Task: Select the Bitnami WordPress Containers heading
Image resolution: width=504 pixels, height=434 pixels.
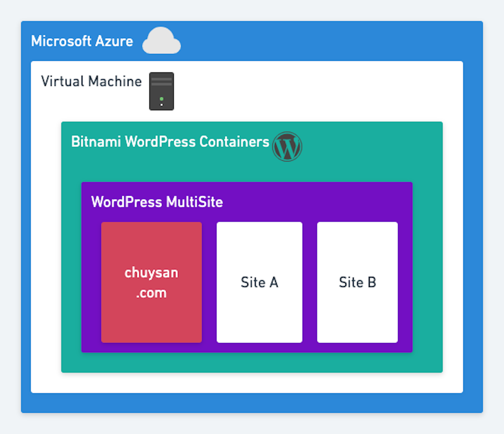Action: pos(170,141)
